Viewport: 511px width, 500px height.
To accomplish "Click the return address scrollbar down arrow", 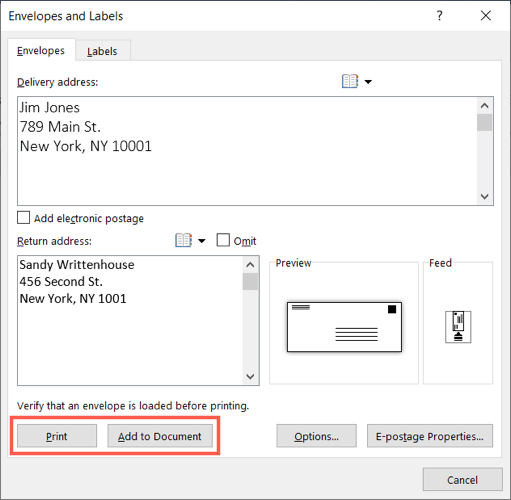I will point(250,377).
